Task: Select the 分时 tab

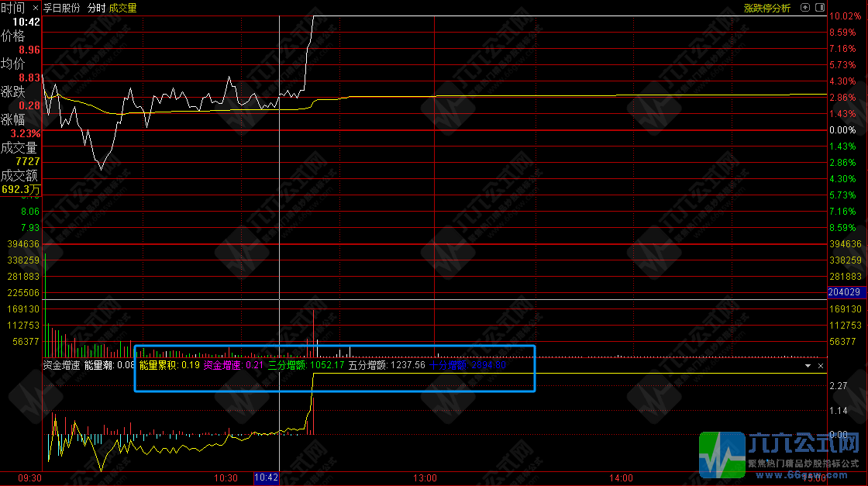Action: click(96, 8)
